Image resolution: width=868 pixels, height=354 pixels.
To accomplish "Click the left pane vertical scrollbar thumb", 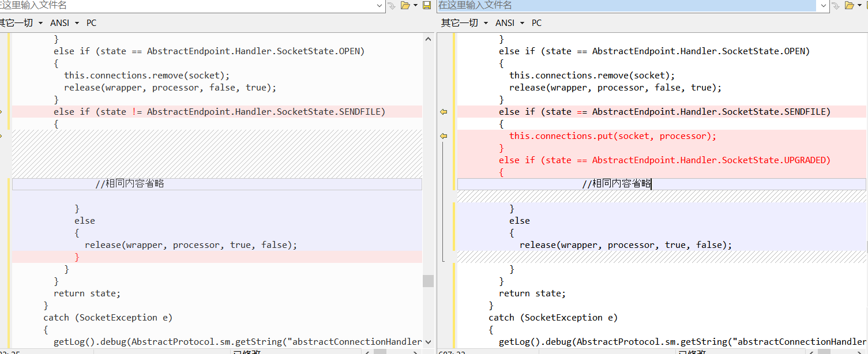I will pos(428,281).
